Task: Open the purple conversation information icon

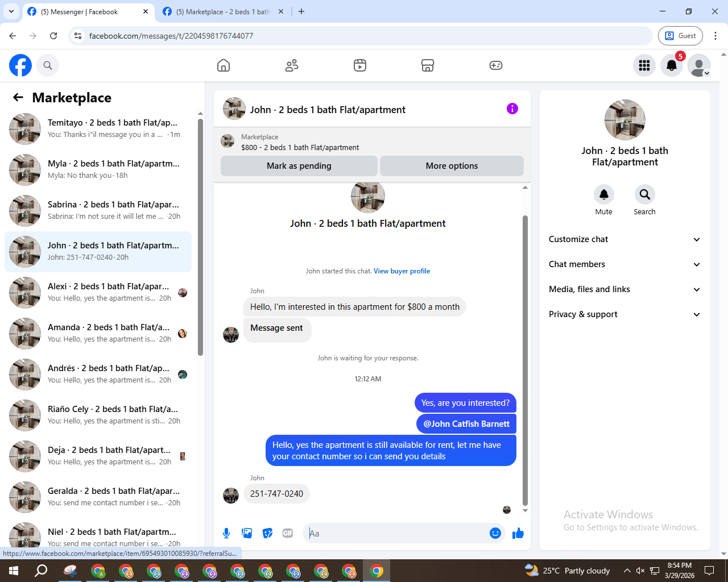Action: coord(512,109)
